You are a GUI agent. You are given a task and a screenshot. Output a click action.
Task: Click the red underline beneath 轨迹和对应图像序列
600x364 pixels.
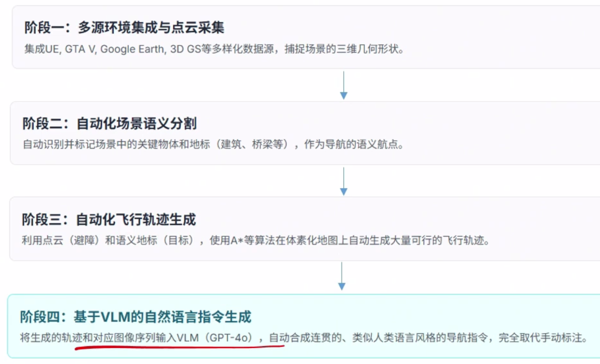[x=179, y=347]
